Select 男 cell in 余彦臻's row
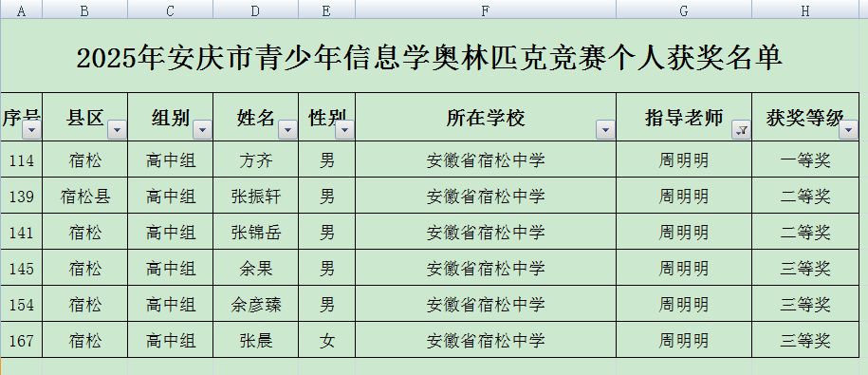 coord(326,304)
